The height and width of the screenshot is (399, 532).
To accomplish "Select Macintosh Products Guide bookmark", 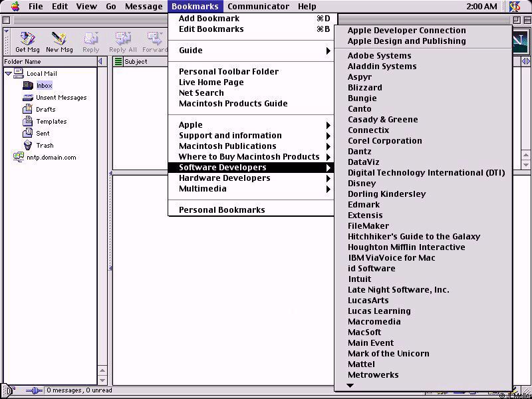I will [251, 104].
